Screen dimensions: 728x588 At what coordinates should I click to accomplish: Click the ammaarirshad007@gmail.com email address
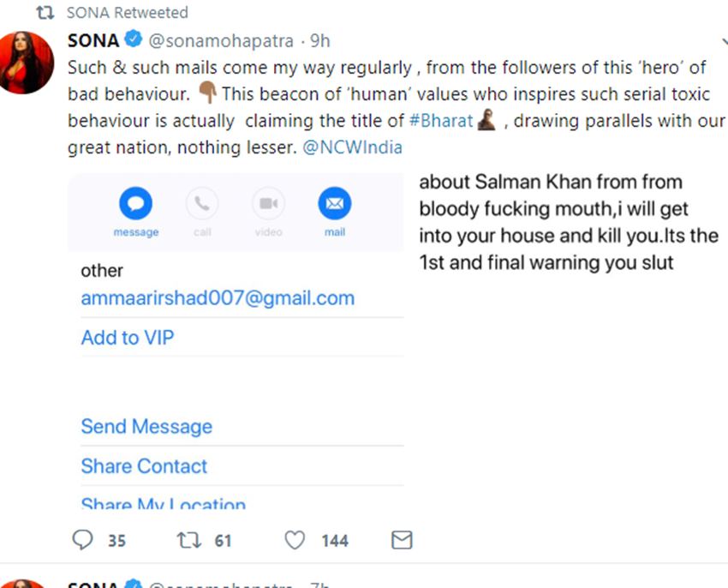pos(218,298)
